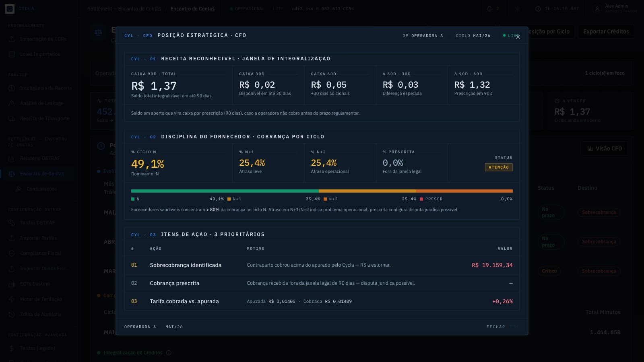Click Caixa 30D value R$ 0,02
The width and height of the screenshot is (644, 362).
pos(257,85)
